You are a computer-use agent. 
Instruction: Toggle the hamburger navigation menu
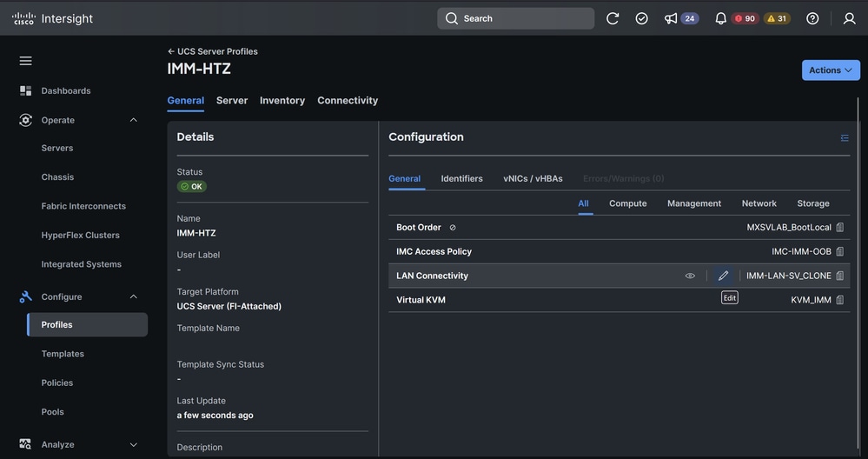(x=25, y=61)
